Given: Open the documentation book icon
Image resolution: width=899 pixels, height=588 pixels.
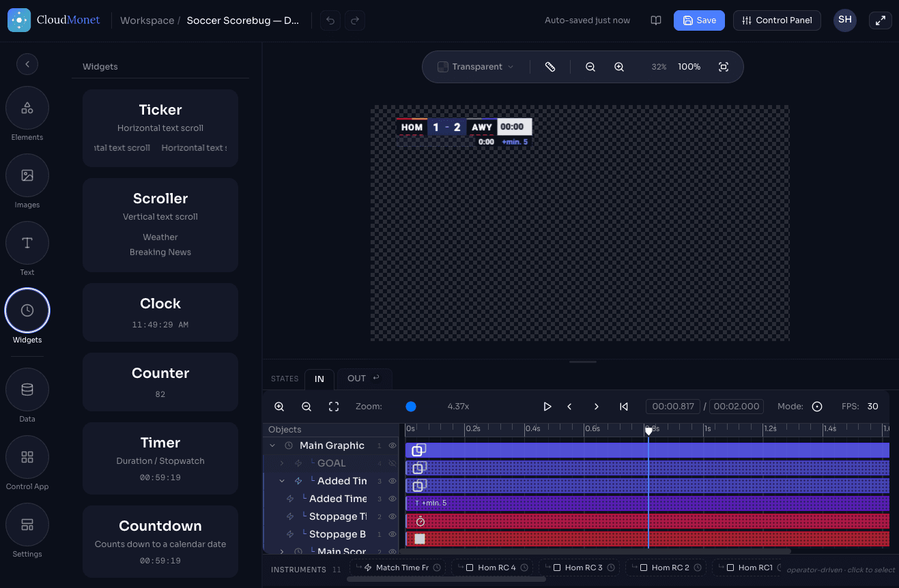Looking at the screenshot, I should 656,20.
